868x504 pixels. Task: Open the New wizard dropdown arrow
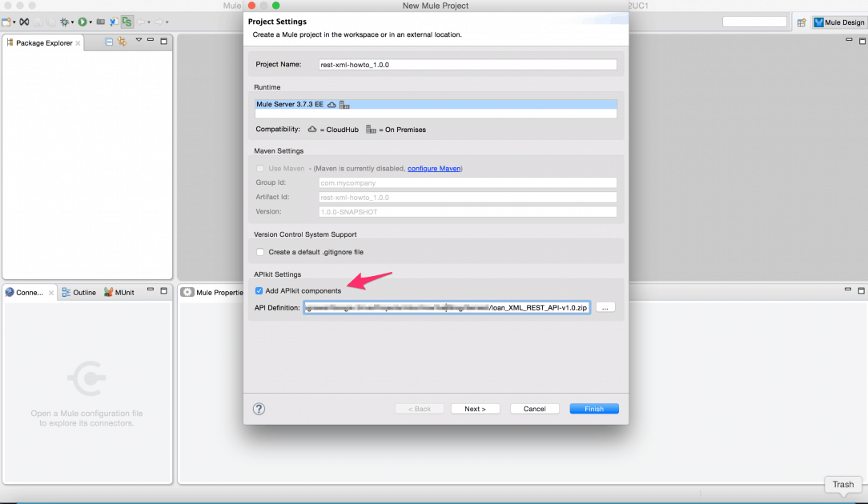click(x=14, y=22)
